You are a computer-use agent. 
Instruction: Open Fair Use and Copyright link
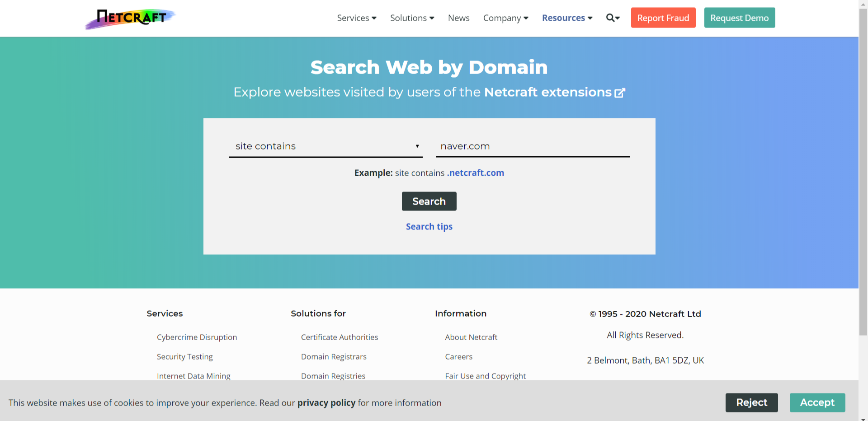point(486,376)
